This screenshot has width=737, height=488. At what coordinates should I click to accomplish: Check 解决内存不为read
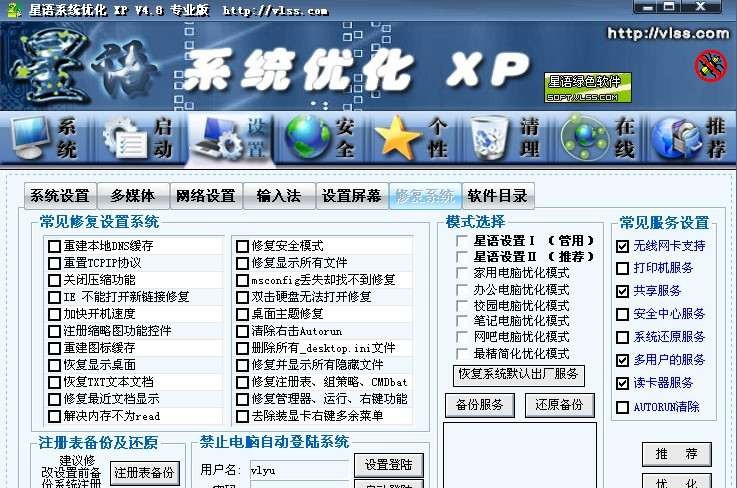tap(55, 416)
